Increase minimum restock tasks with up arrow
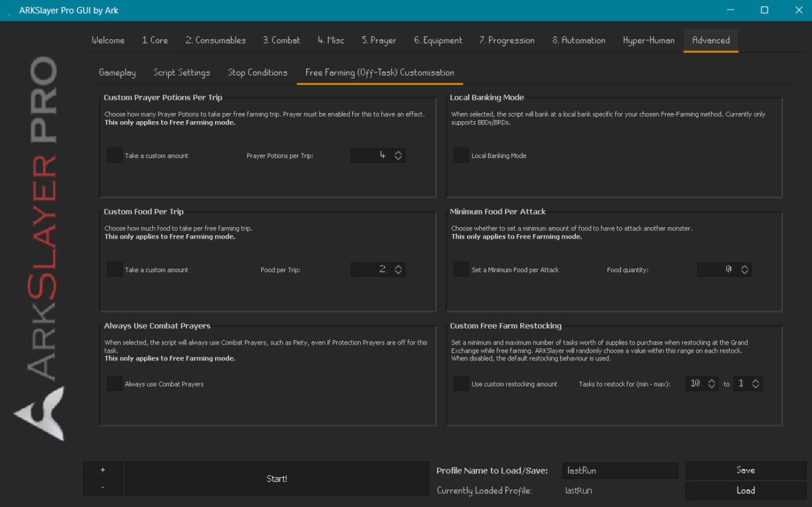 [712, 381]
